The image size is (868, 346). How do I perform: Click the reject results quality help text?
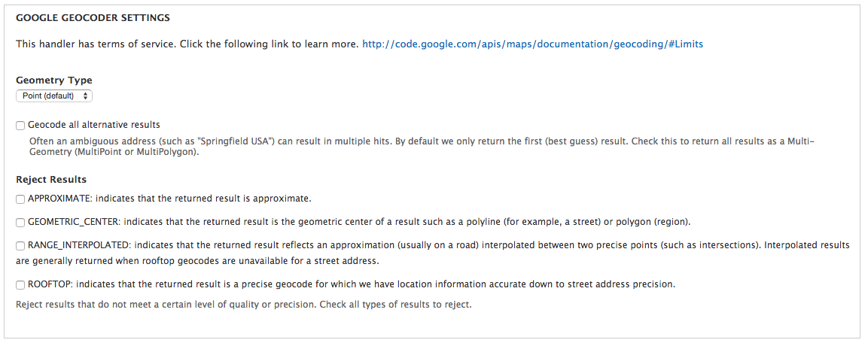(x=244, y=305)
